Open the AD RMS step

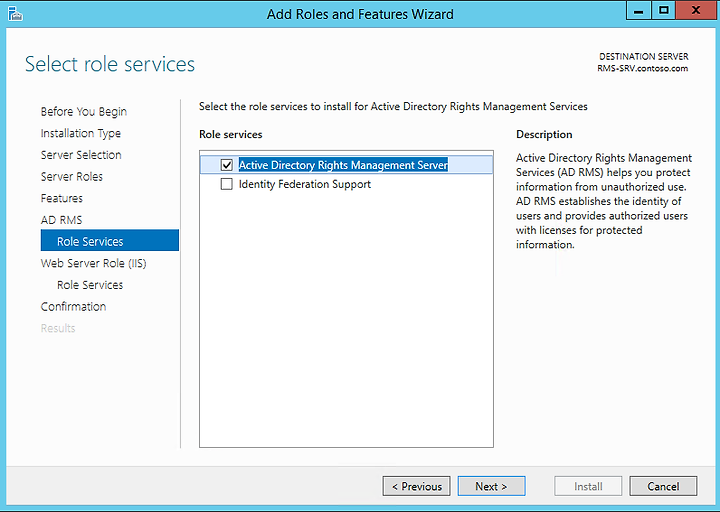[x=61, y=220]
